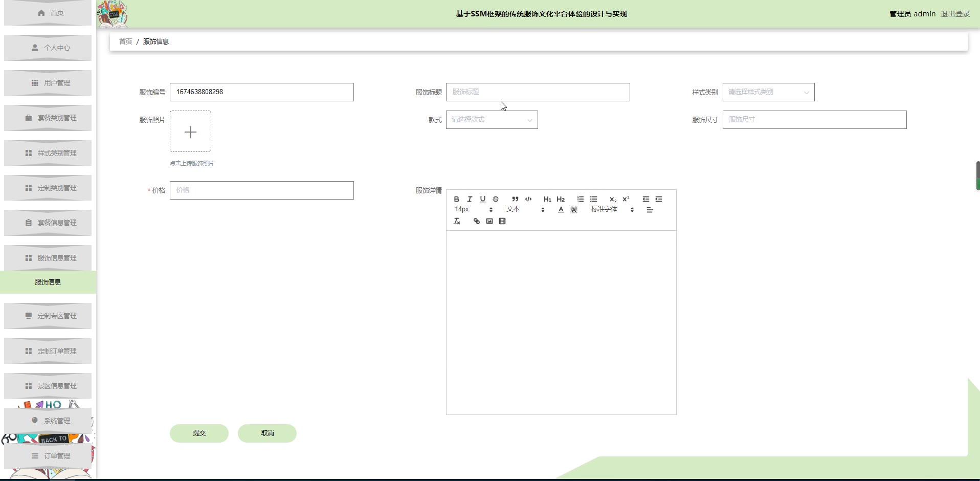Screen dimensions: 980x481
Task: Open the text color picker
Action: coord(561,210)
